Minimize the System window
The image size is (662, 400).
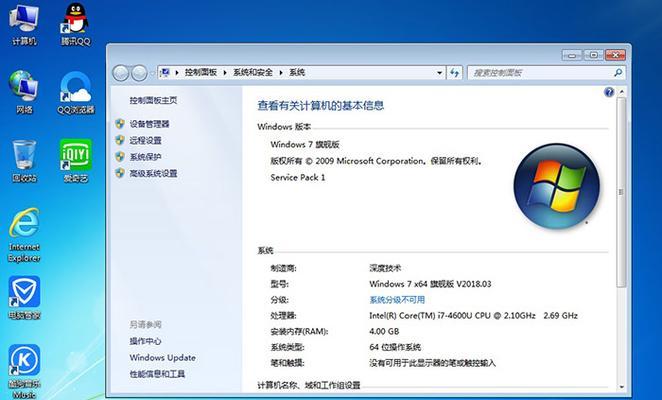(x=572, y=55)
